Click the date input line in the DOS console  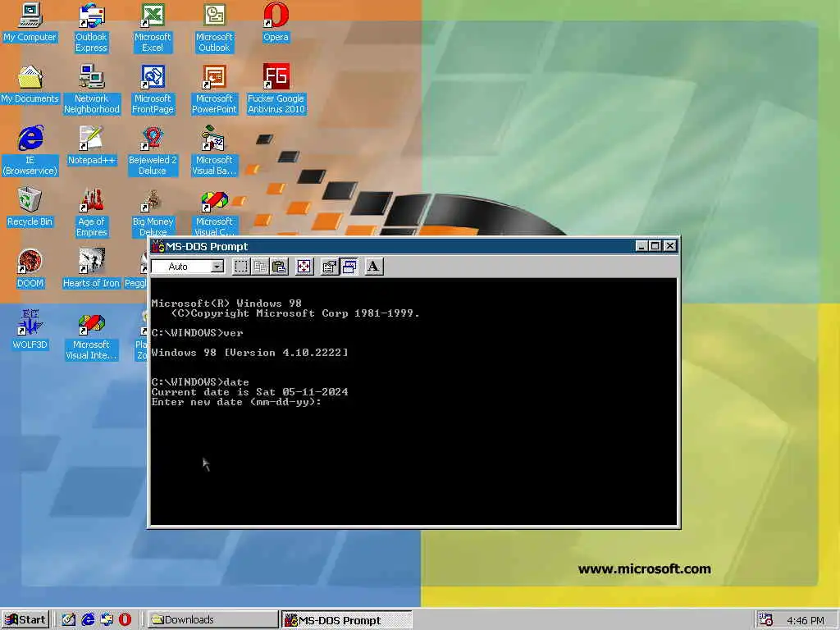pyautogui.click(x=236, y=402)
